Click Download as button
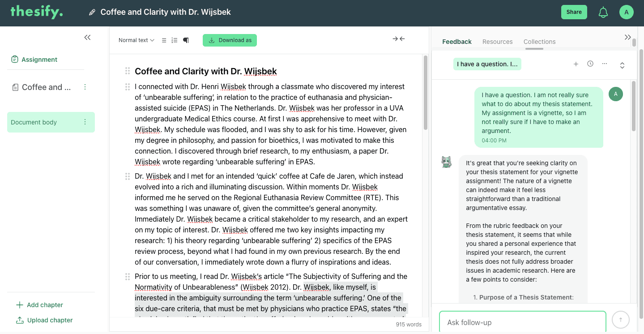 [x=230, y=40]
